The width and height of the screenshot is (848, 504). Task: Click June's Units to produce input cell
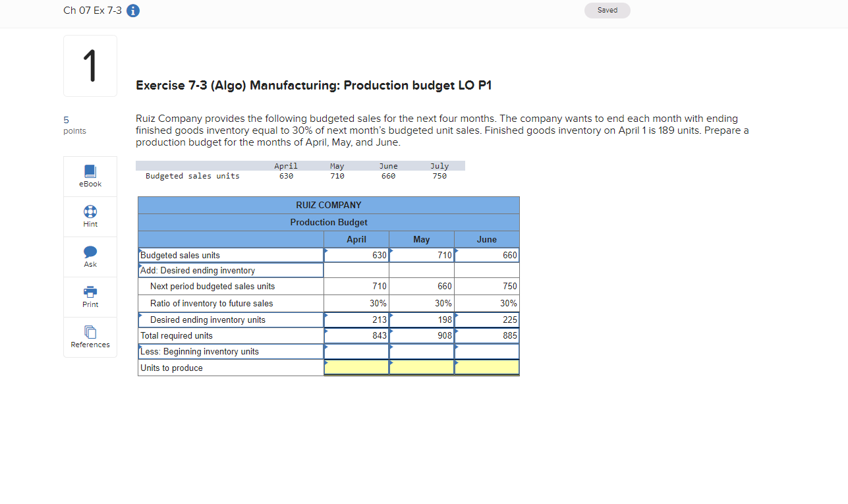486,367
